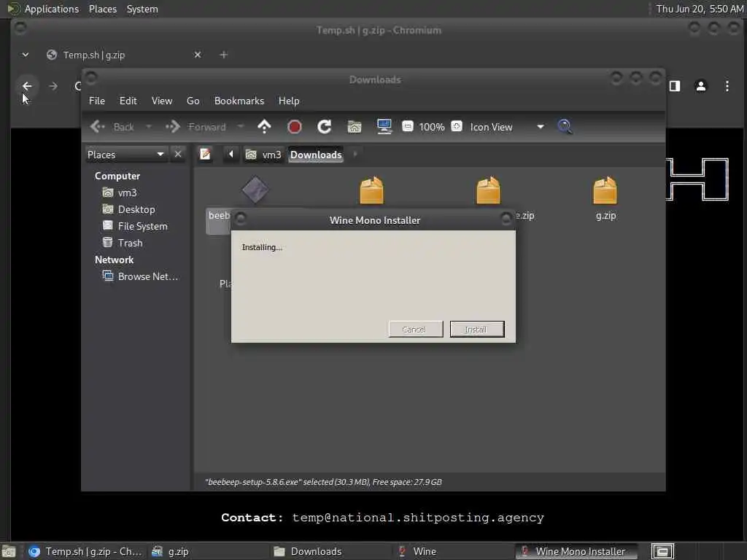Open vm3 in the sidebar
The image size is (747, 560).
[x=120, y=192]
